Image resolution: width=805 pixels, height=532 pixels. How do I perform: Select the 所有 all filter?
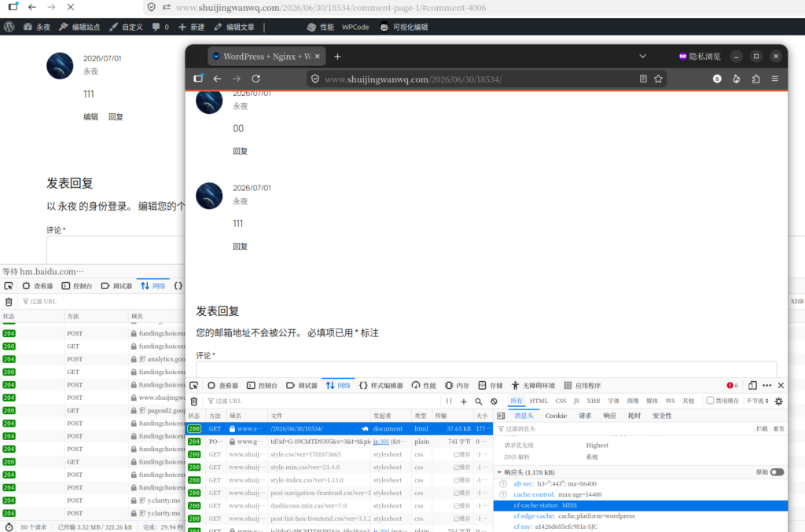[516, 402]
